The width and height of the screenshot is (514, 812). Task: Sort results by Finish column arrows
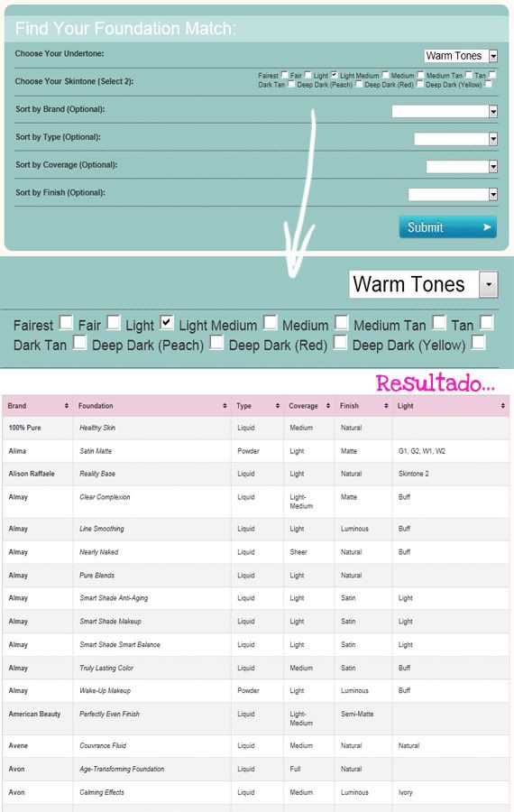coord(386,406)
